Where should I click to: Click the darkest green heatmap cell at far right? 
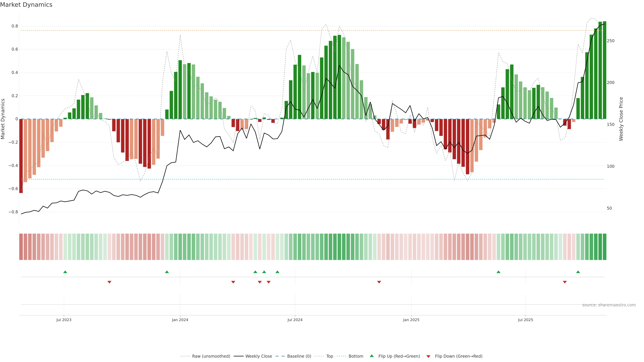click(604, 247)
